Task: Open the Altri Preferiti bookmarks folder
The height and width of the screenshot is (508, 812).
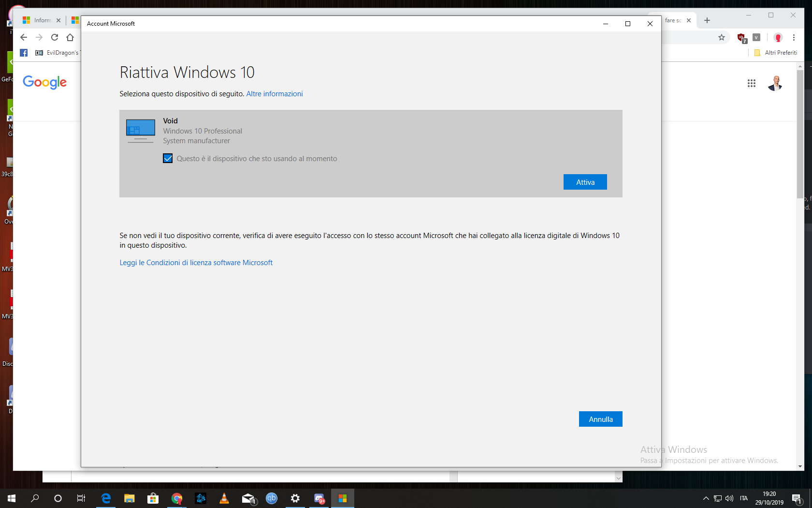Action: tap(776, 53)
